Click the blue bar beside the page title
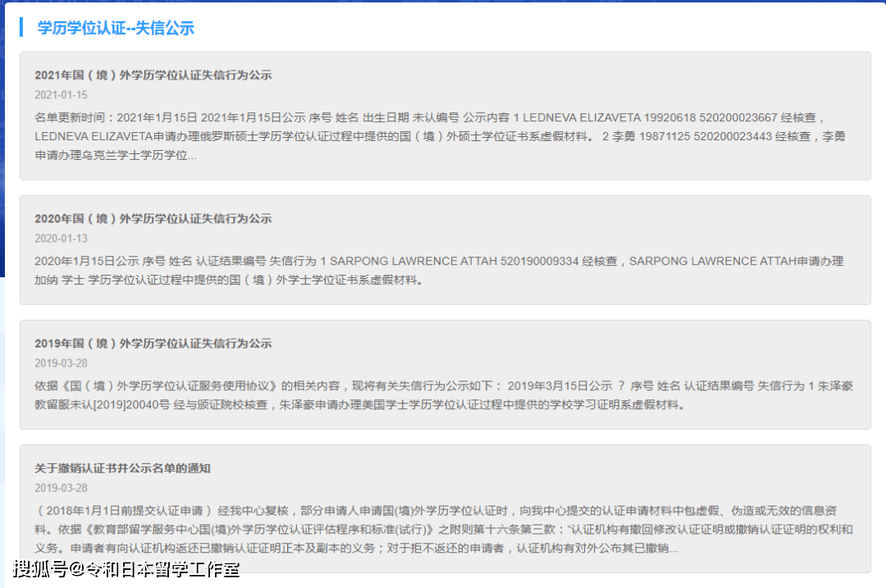 pos(21,30)
